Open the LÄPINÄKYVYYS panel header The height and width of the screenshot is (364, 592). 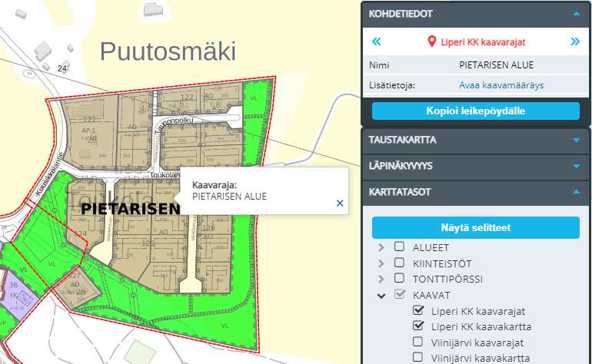[x=476, y=166]
